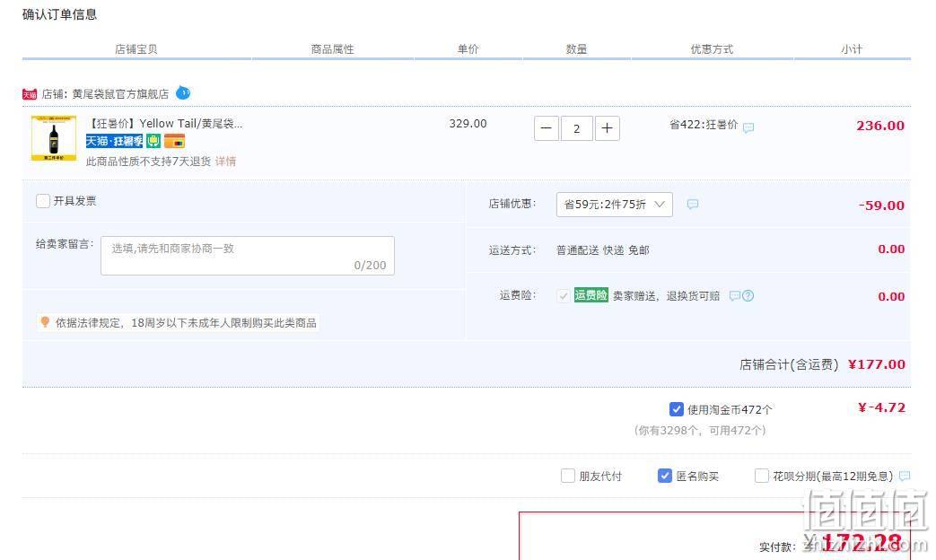Click the 省422:狂暑价 discount text

[704, 125]
